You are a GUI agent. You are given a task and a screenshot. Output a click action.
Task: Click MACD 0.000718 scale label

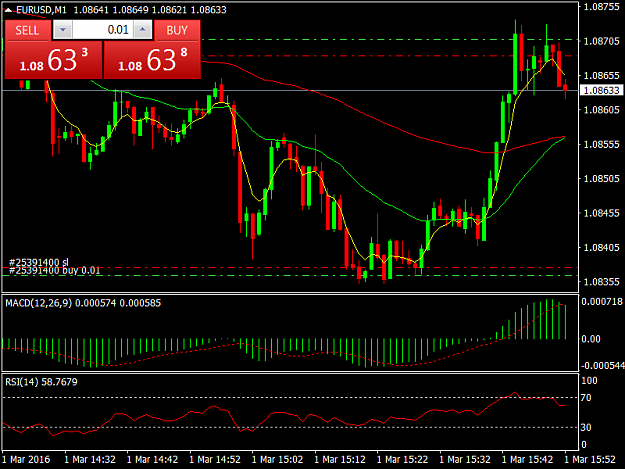pos(602,302)
